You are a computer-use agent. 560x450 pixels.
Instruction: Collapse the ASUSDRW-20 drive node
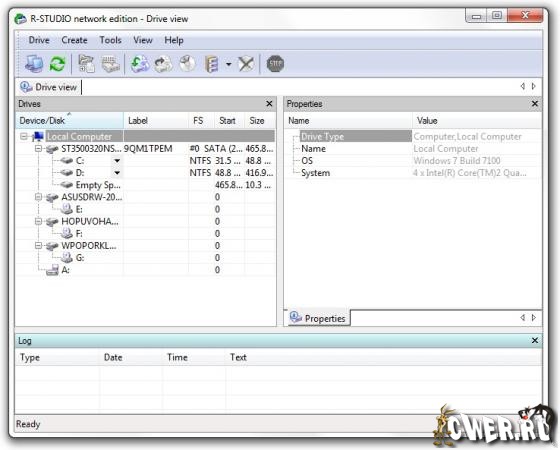point(39,197)
